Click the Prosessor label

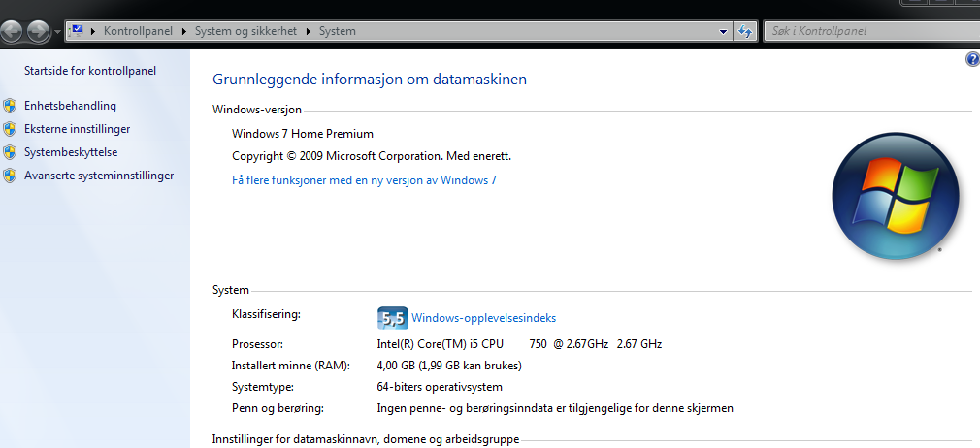pos(257,343)
